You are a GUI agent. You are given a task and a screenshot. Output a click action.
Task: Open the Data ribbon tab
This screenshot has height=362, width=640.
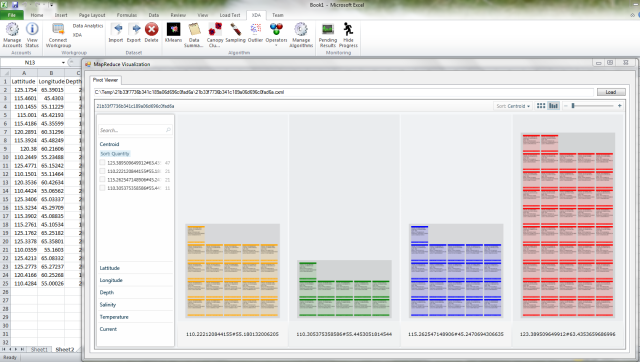pos(154,15)
